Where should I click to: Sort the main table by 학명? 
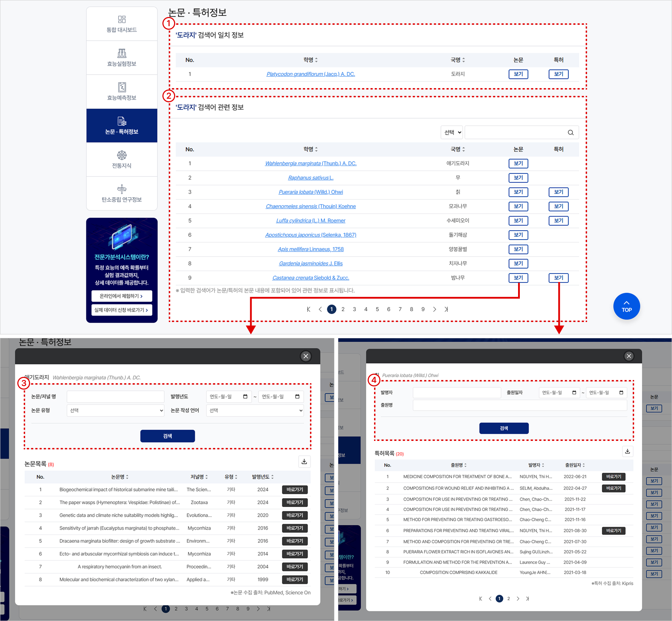point(310,149)
